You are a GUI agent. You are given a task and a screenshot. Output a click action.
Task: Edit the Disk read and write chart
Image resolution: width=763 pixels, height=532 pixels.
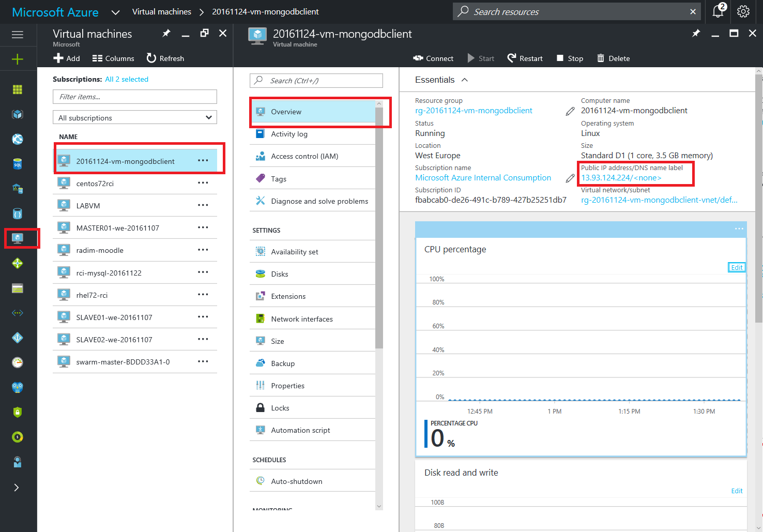737,491
